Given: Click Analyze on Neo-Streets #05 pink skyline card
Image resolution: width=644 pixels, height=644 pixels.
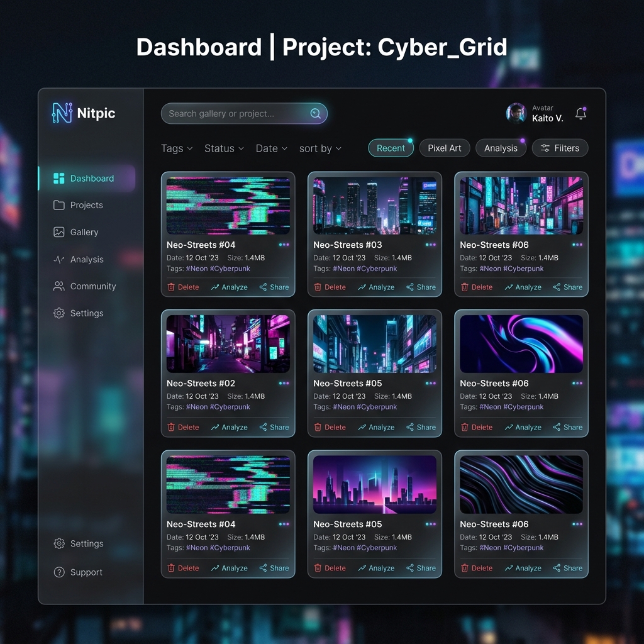Looking at the screenshot, I should coord(376,568).
